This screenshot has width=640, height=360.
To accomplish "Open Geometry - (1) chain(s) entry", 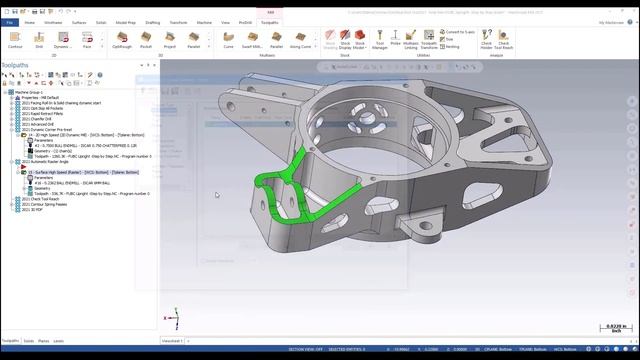I will [53, 151].
